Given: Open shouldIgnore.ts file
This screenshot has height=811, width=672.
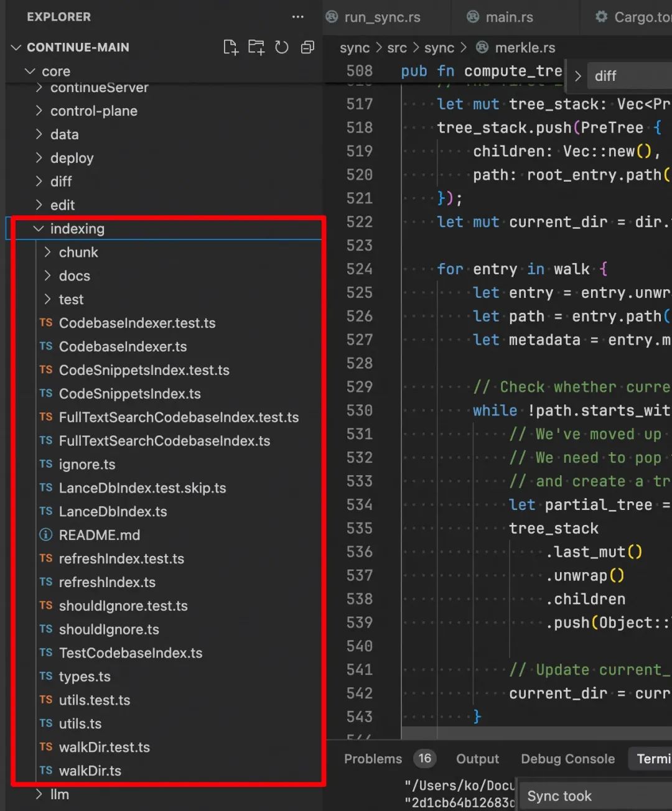Looking at the screenshot, I should [109, 629].
